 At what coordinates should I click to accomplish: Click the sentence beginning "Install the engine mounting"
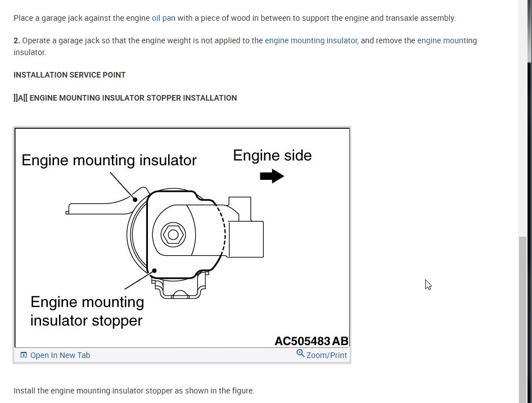134,391
